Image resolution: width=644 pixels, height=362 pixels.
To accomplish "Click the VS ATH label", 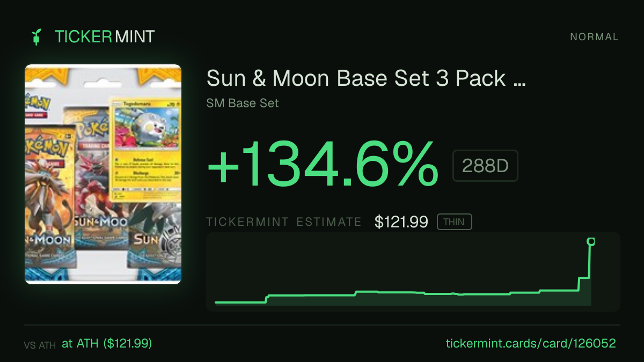I will (40, 345).
